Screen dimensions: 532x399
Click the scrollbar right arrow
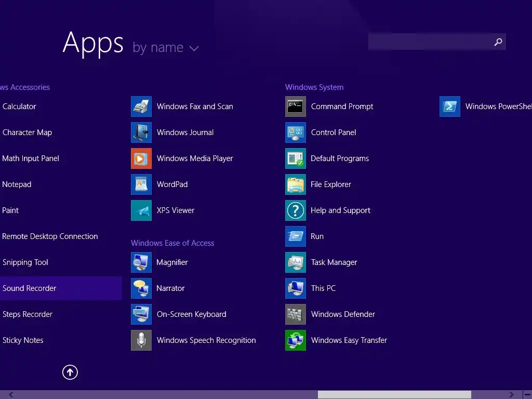(x=511, y=394)
